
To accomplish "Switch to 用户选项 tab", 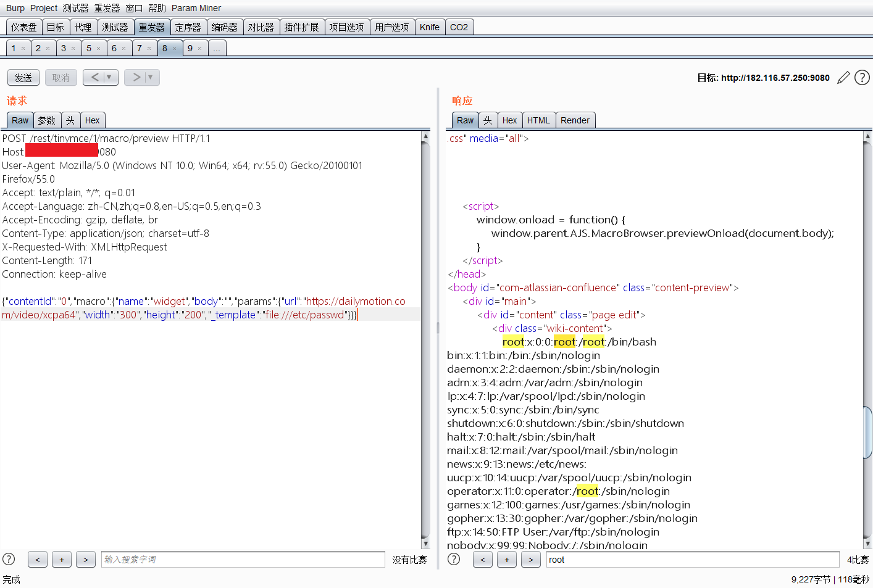I will click(x=392, y=27).
